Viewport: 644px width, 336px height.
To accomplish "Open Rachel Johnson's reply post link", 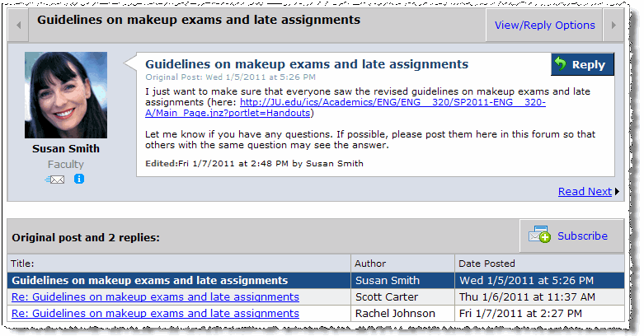I will (154, 313).
